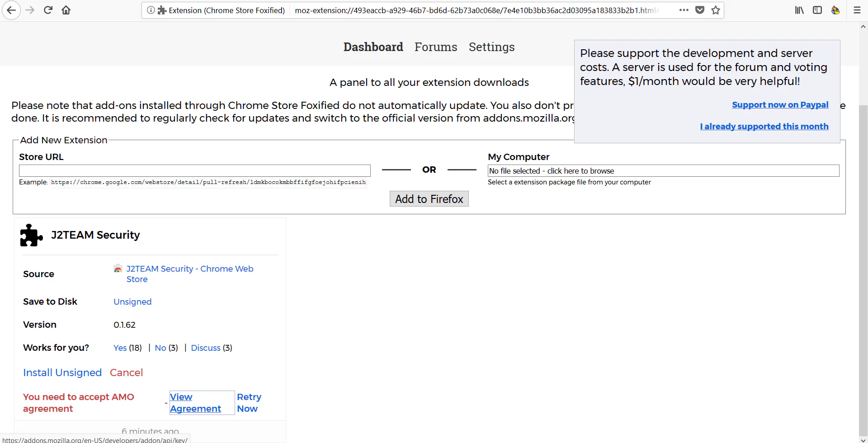The height and width of the screenshot is (443, 868).
Task: Switch to the Forums tab
Action: point(436,47)
